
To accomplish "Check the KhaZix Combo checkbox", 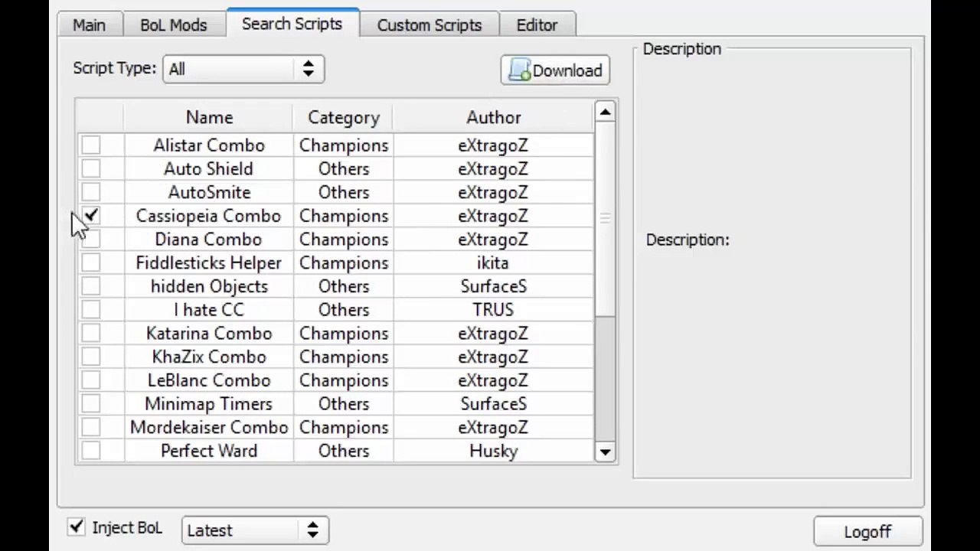I will click(91, 357).
